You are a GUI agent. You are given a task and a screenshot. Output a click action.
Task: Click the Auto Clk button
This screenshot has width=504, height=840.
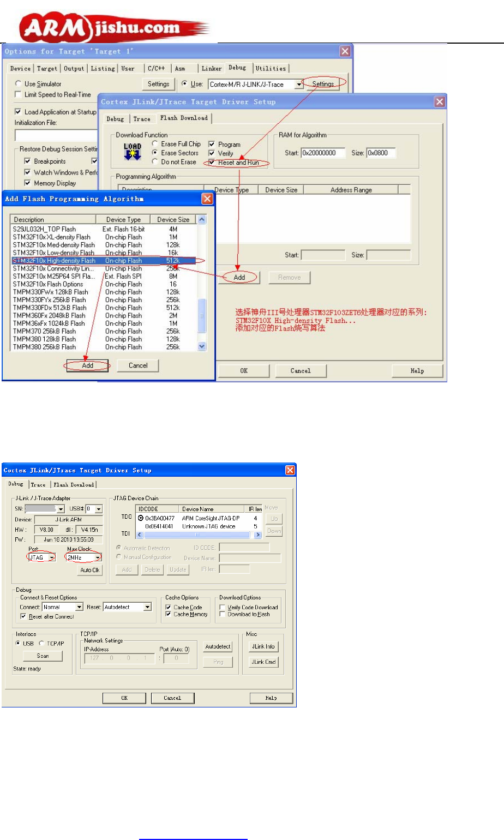coord(89,570)
